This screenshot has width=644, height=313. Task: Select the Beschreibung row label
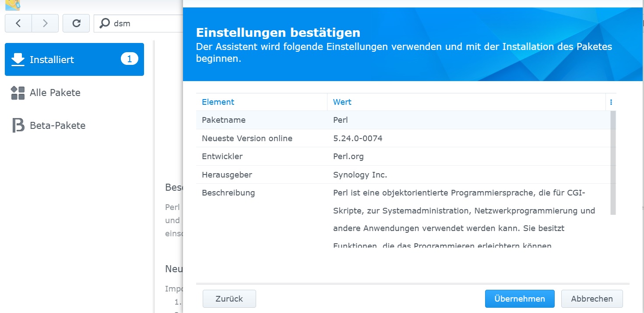(x=228, y=192)
